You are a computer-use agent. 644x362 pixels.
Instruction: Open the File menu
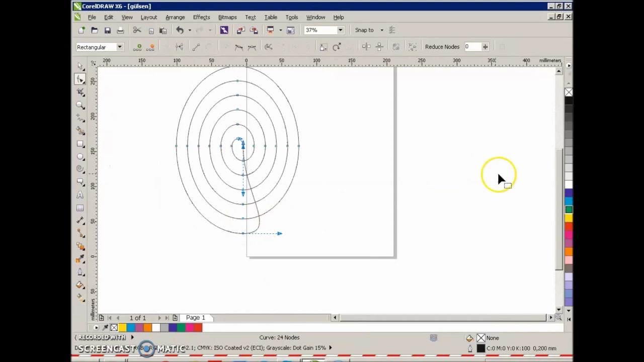(x=92, y=17)
